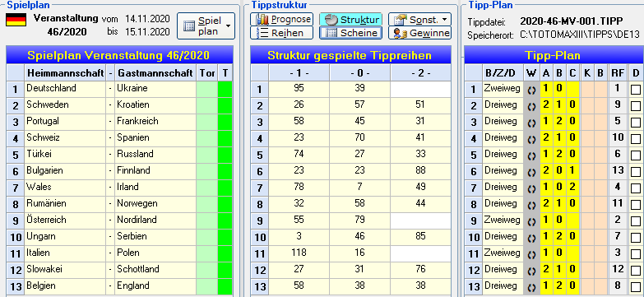Click the German flag icon
The width and height of the screenshot is (644, 297).
16,20
